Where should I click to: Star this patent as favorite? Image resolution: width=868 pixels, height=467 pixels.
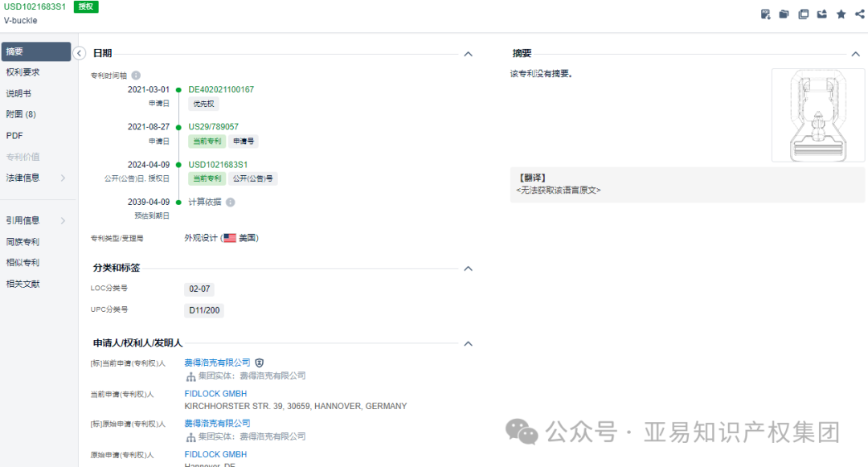click(841, 14)
